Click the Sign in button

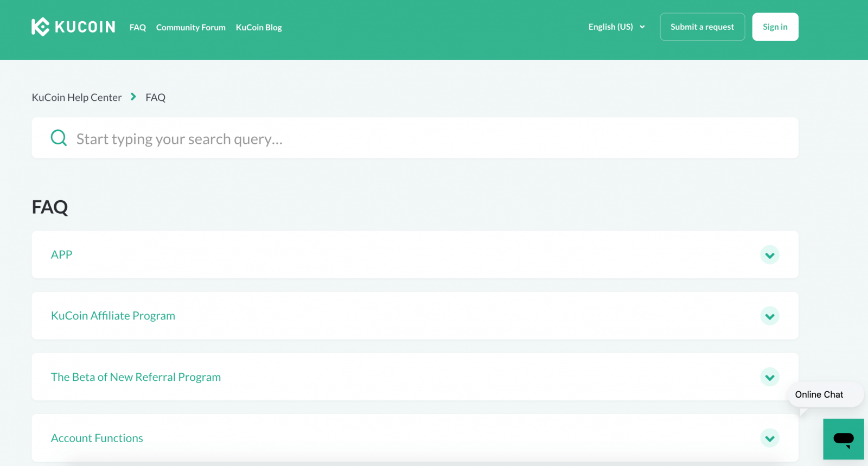click(775, 27)
